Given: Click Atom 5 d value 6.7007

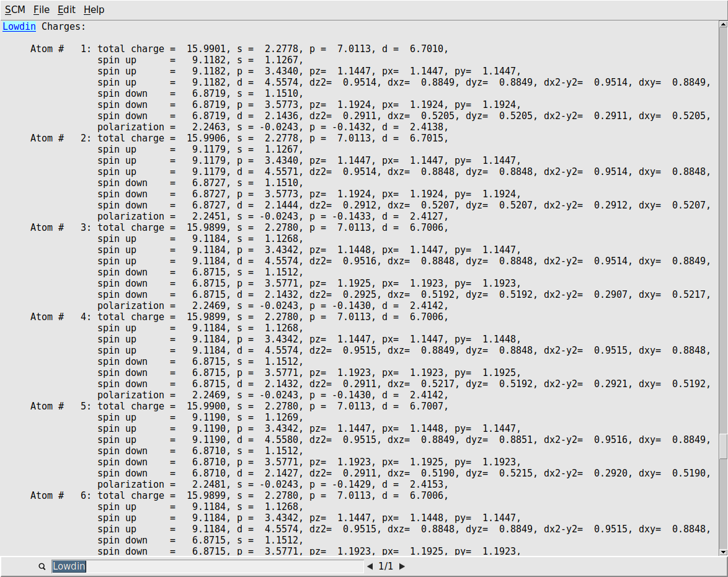Looking at the screenshot, I should (x=426, y=406).
